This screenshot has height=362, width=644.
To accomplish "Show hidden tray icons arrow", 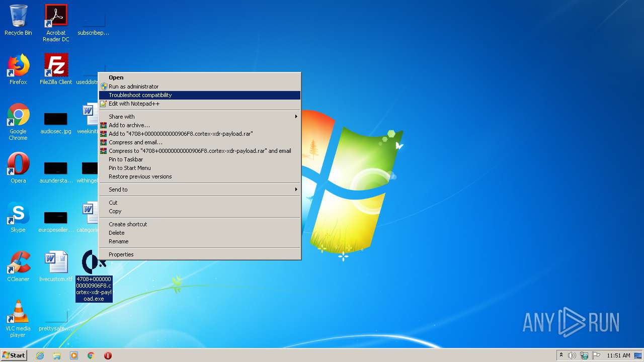I will (561, 355).
